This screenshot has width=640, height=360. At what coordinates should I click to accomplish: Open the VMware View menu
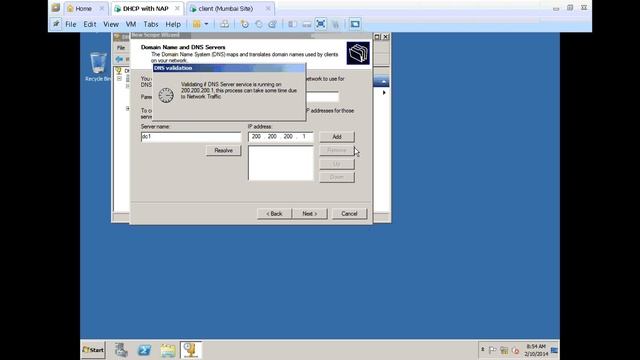[111, 24]
